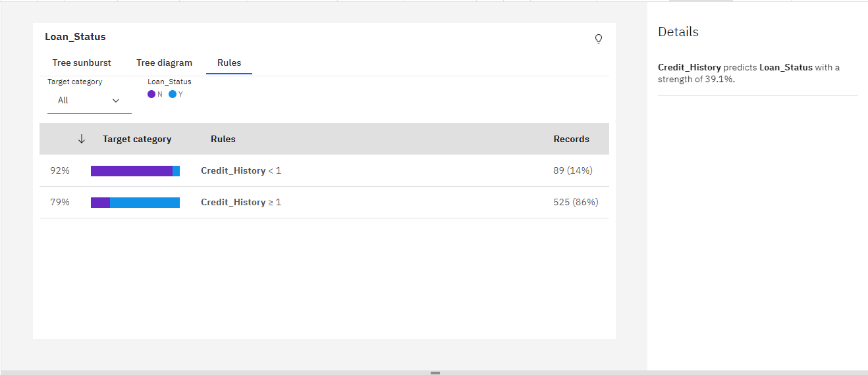868x375 pixels.
Task: Click the blue Y legend dot
Action: (x=173, y=94)
